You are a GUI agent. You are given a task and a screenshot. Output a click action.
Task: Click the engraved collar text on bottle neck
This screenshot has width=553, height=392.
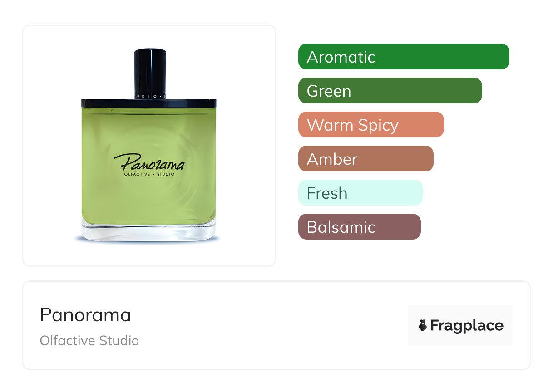(x=150, y=97)
